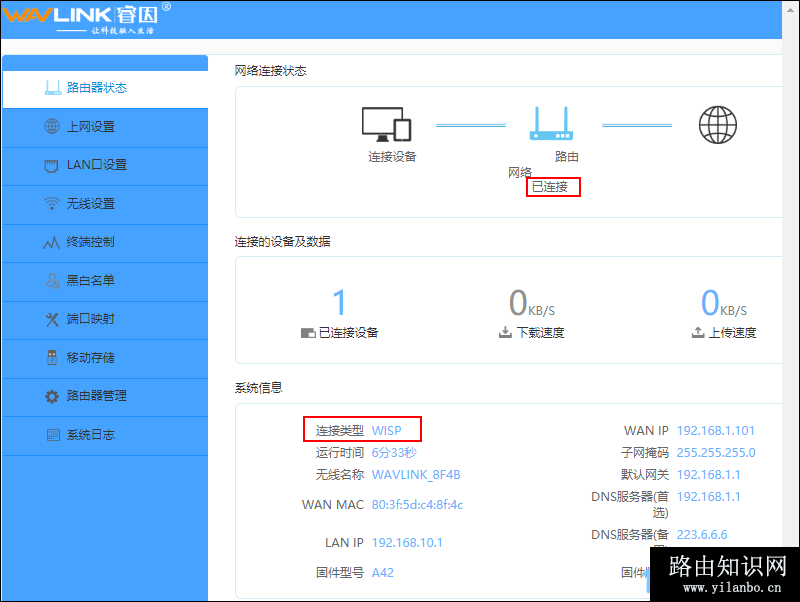This screenshot has height=602, width=800.
Task: Click the device icon beside 已连接设备
Action: (x=308, y=333)
